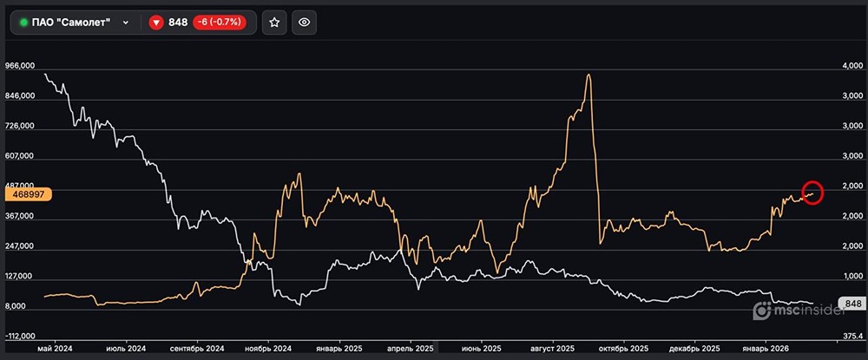Click the white 848 right axis label
This screenshot has width=868, height=360.
tap(852, 304)
